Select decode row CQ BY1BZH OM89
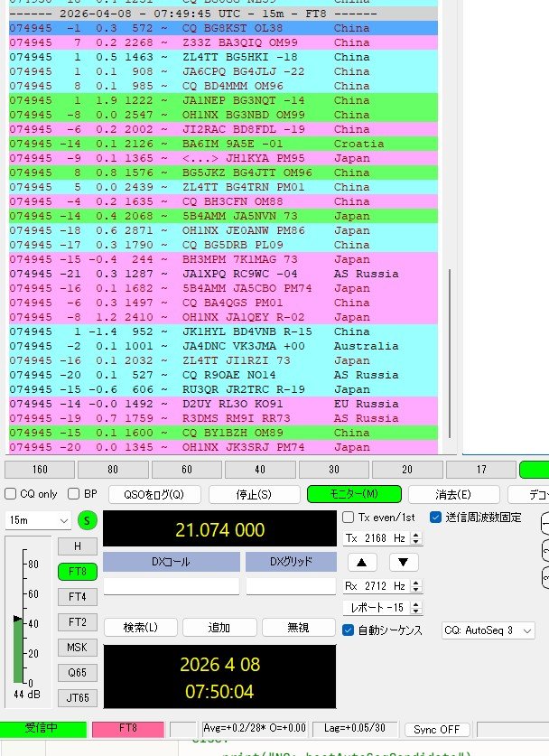The image size is (549, 756). [223, 433]
